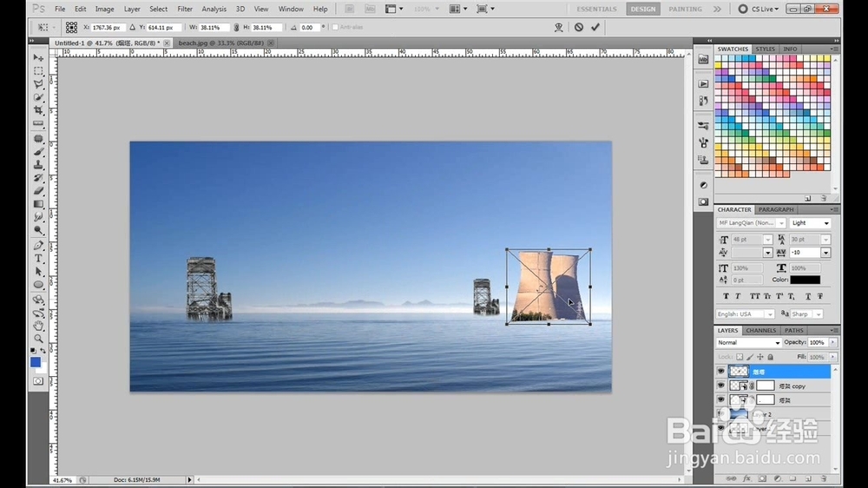Select the Rectangular Marquee tool

38,71
